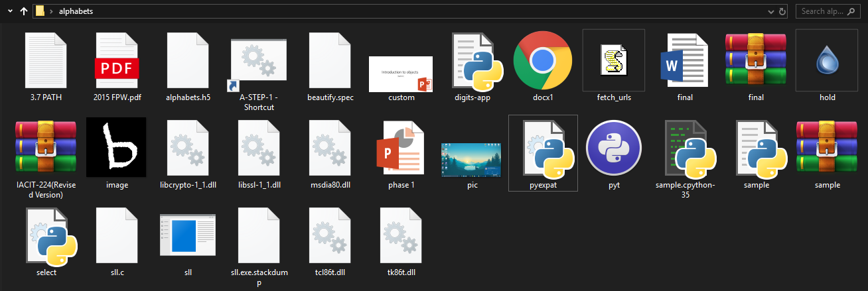This screenshot has width=868, height=291.
Task: Click the Search alphabets input box
Action: (x=830, y=11)
